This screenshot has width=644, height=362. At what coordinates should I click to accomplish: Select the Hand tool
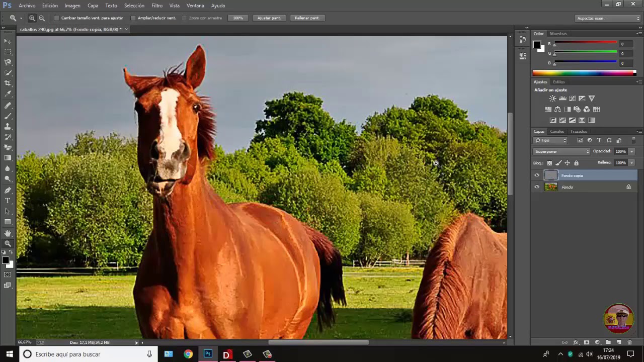(x=8, y=233)
